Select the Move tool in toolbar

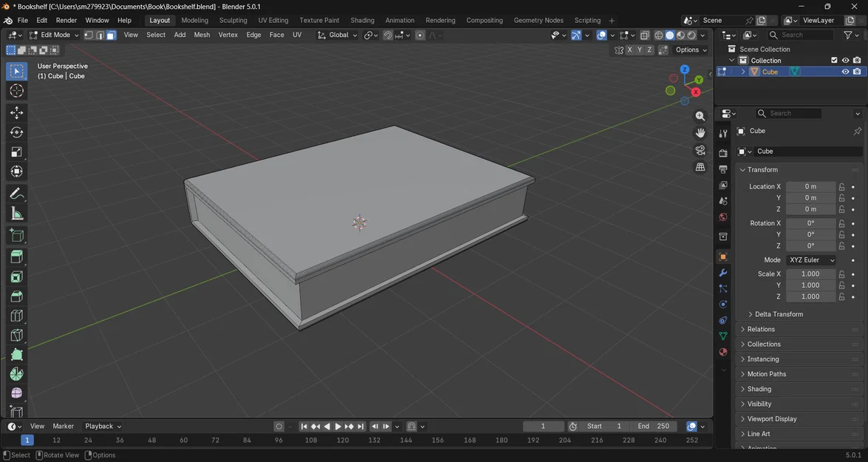coord(16,112)
